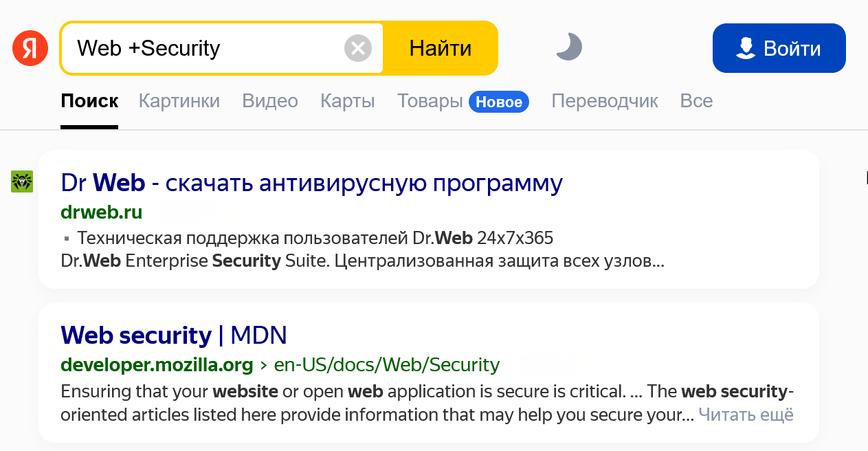The height and width of the screenshot is (451, 868).
Task: Click the Dr.Web spider favicon
Action: [22, 181]
